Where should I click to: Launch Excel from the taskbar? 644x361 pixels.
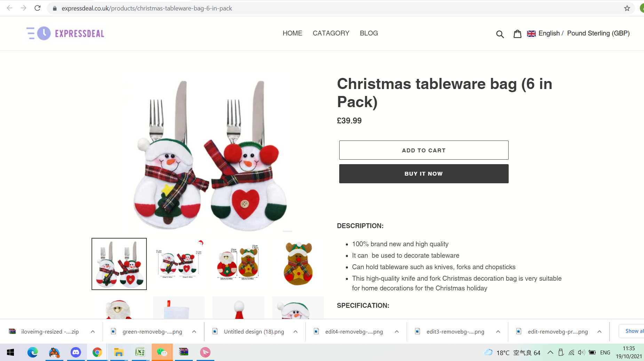[140, 352]
